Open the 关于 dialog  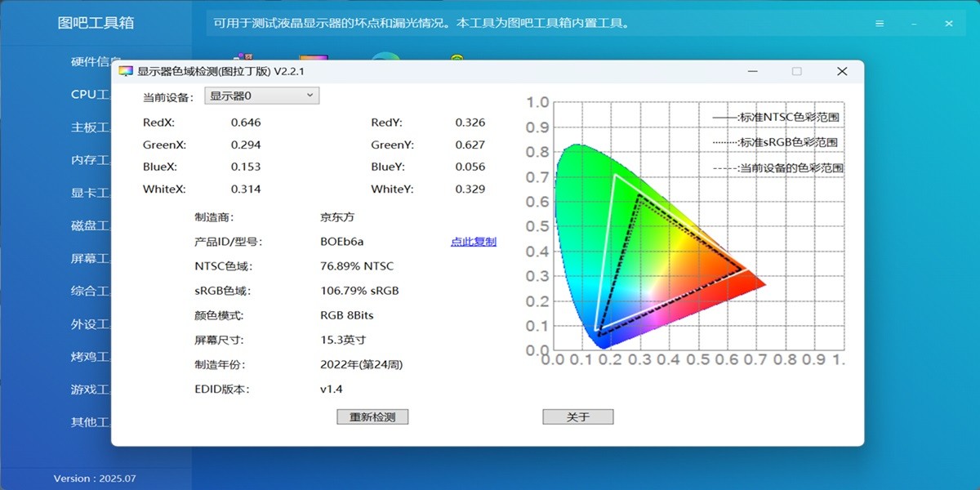(x=577, y=416)
